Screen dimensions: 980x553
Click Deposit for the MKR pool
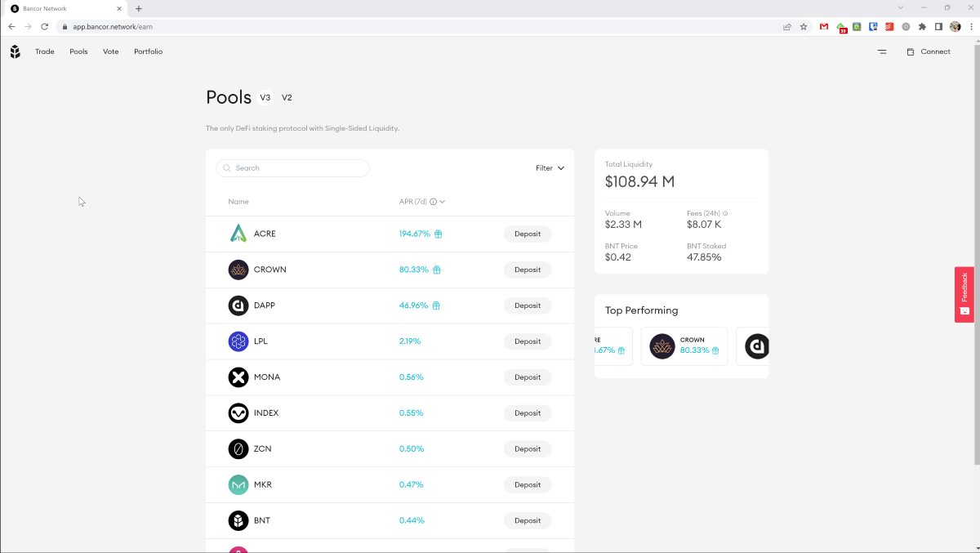point(528,484)
